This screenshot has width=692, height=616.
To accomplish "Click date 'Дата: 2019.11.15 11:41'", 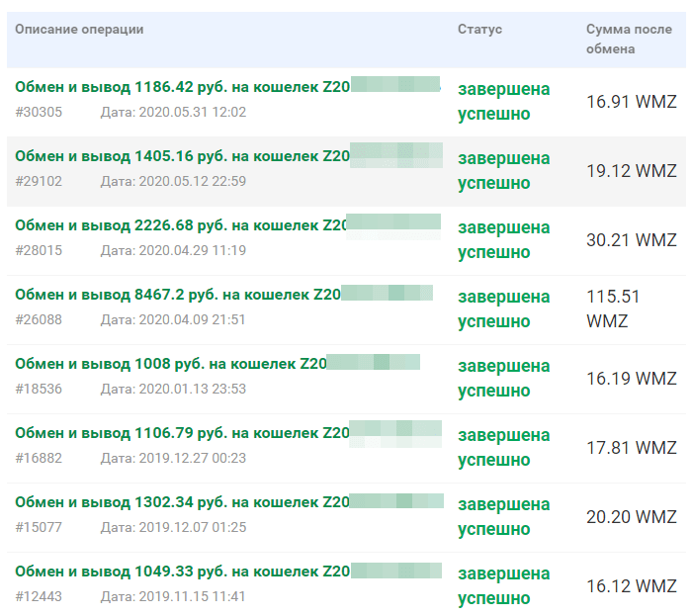I will [173, 597].
